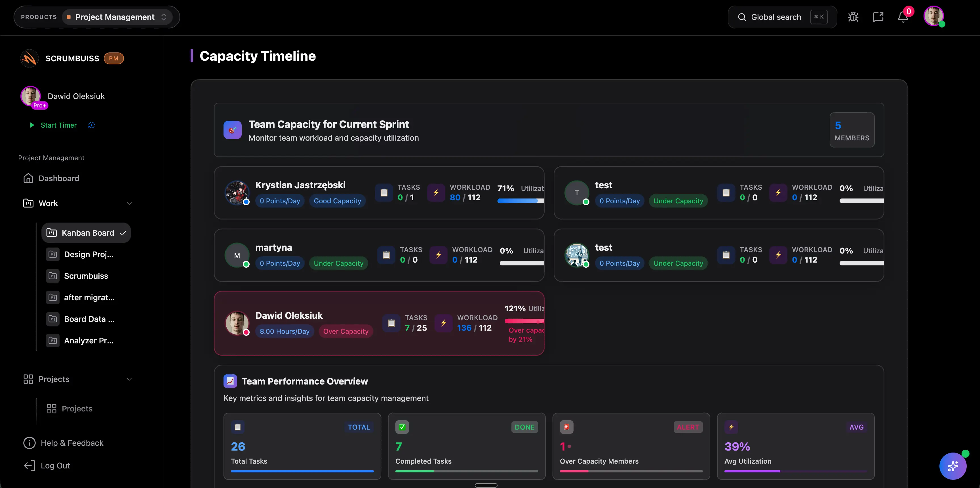Click the Scrumbuiss flame logo

[x=29, y=58]
